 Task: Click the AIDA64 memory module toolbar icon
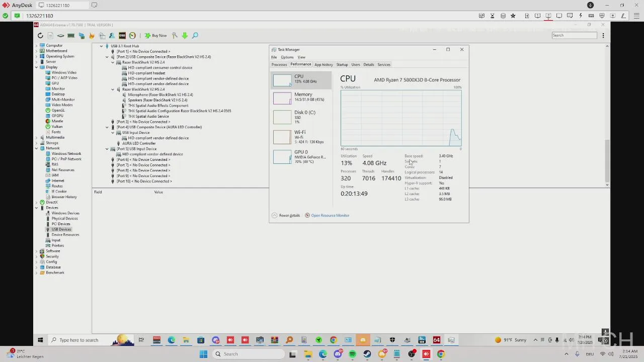click(71, 36)
